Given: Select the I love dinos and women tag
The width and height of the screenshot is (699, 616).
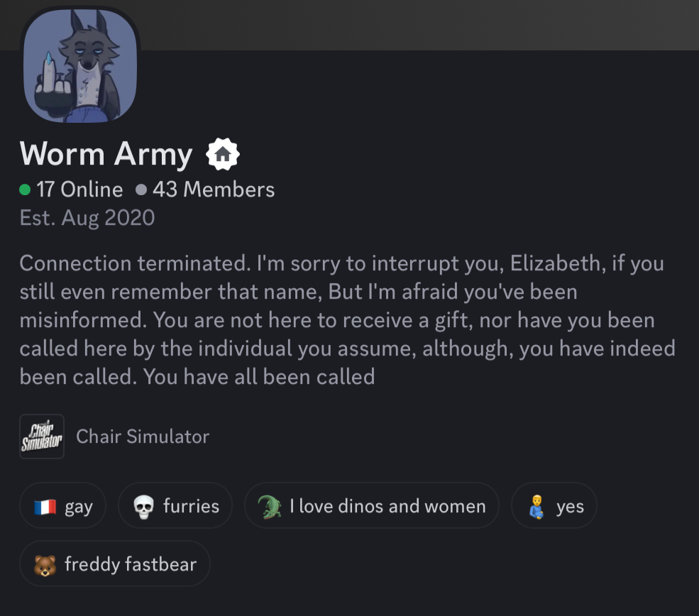Looking at the screenshot, I should click(x=387, y=506).
